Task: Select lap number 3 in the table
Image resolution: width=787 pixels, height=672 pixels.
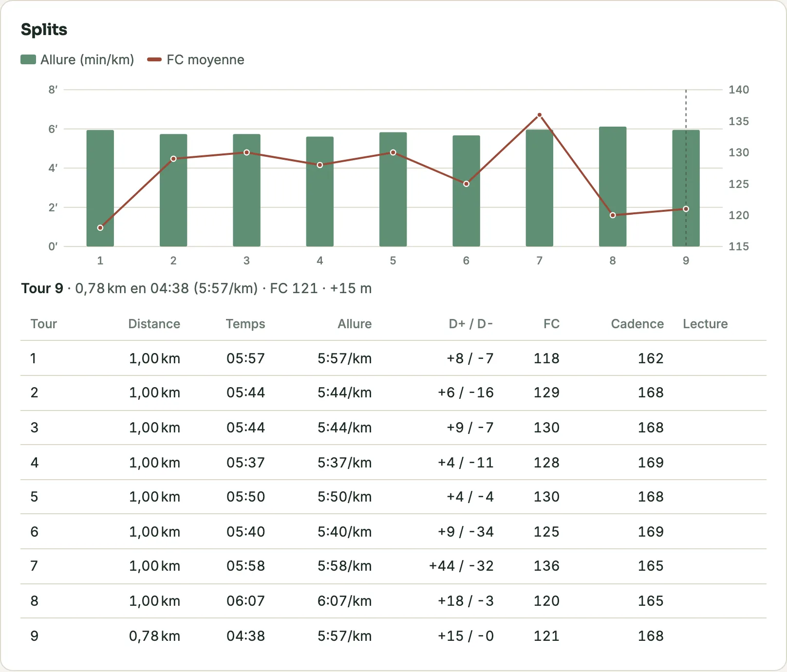Action: [x=34, y=428]
